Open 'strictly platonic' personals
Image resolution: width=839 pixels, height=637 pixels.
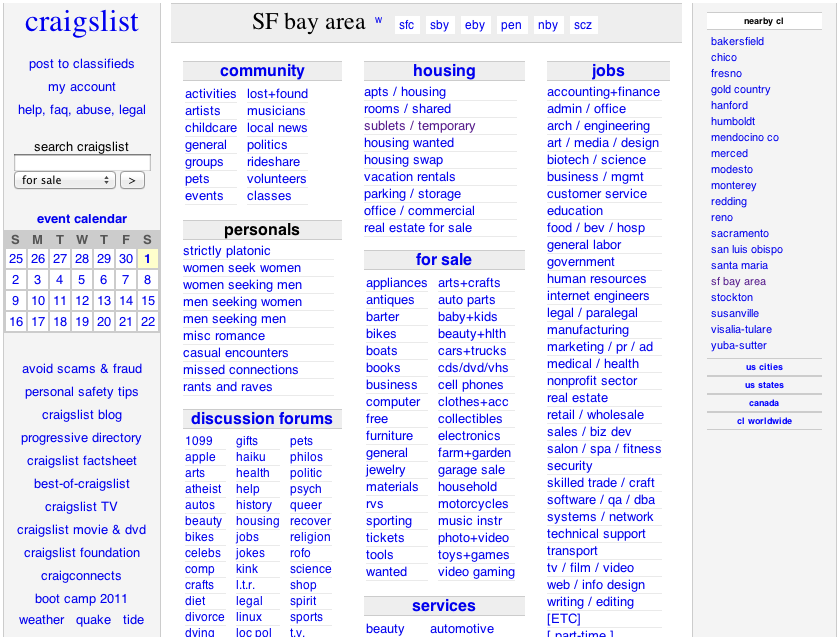226,251
